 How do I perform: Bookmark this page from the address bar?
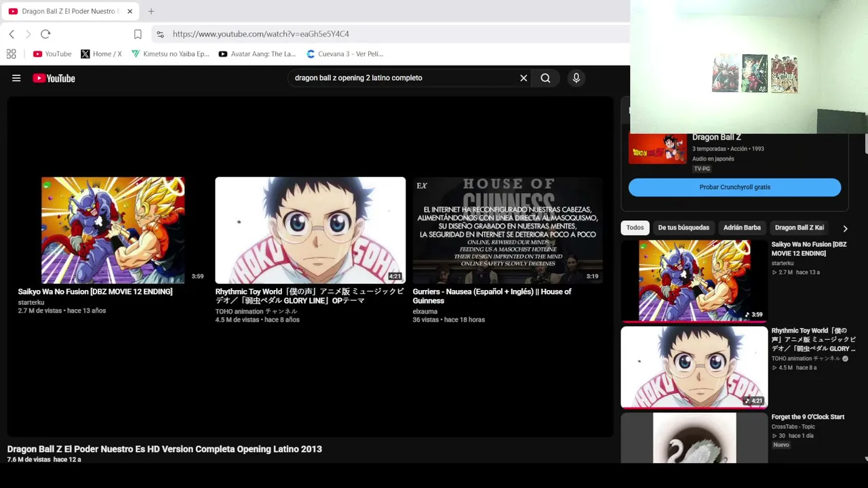pos(138,34)
